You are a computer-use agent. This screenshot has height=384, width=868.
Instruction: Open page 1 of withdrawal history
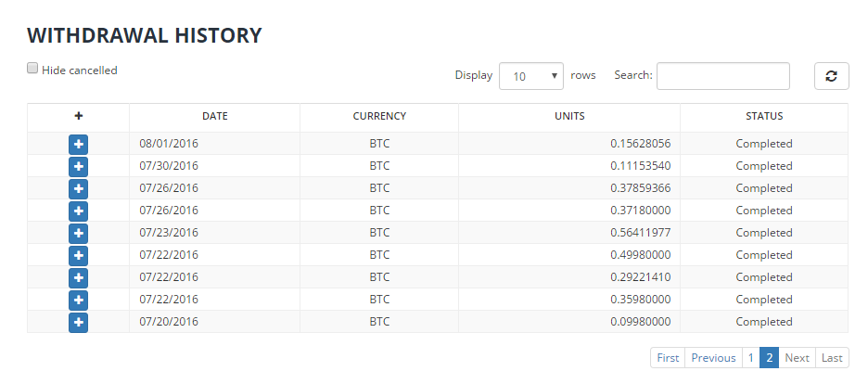(751, 358)
